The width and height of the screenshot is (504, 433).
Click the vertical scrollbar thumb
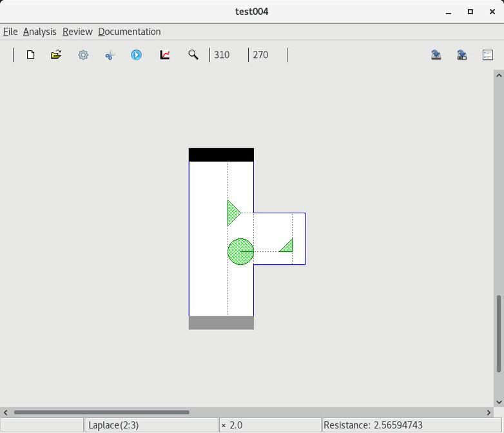[x=498, y=334]
